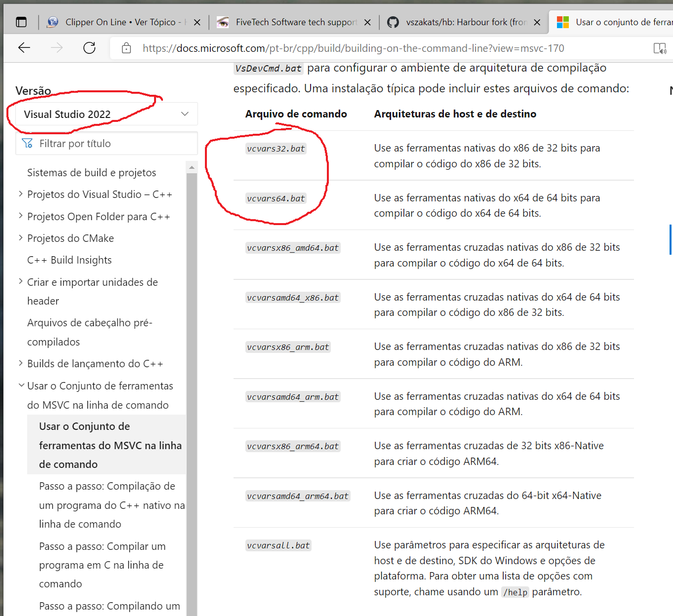Click the vcvarsamd64_arm64.bat cell
The height and width of the screenshot is (616, 673).
tap(298, 496)
